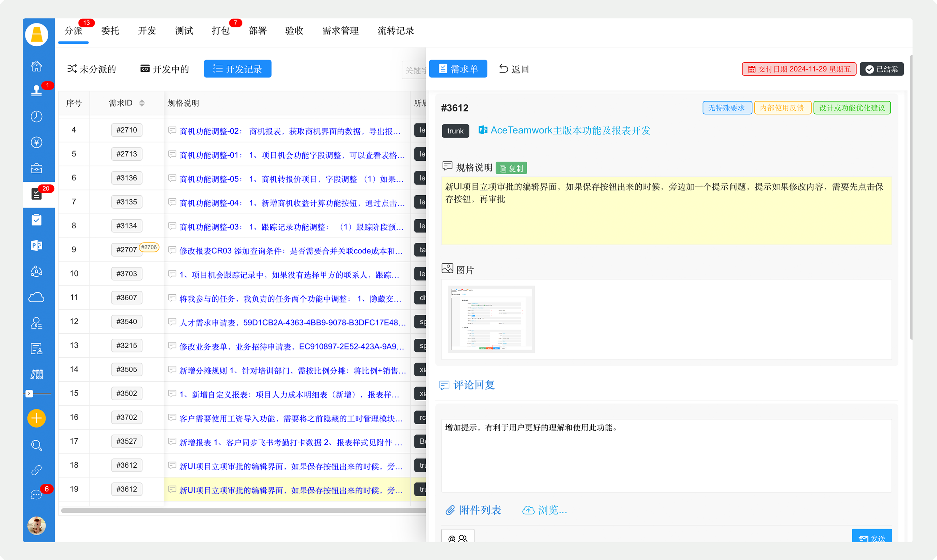Expand the sidebar with arrow toggle

click(x=29, y=394)
